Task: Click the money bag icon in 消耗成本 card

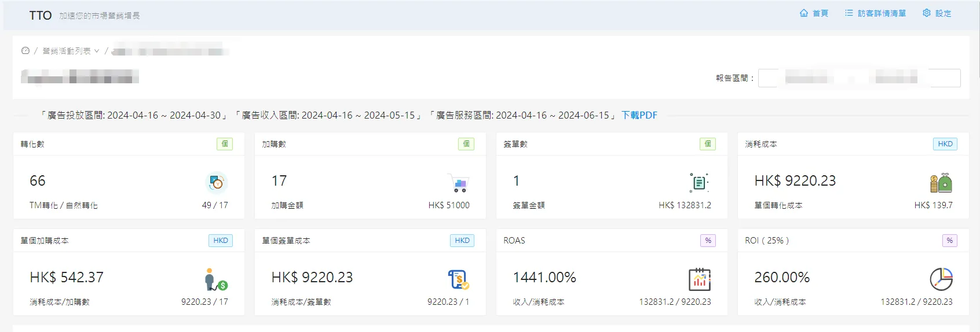Action: tap(941, 183)
